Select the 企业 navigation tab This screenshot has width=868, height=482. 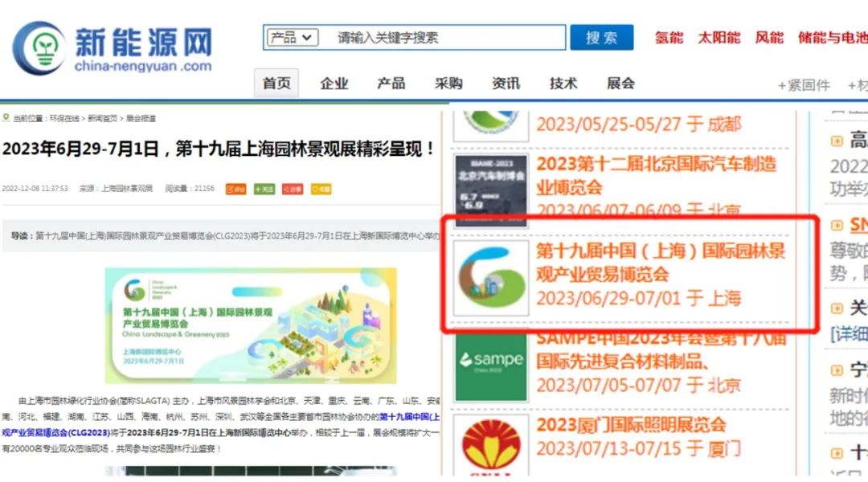(x=334, y=84)
